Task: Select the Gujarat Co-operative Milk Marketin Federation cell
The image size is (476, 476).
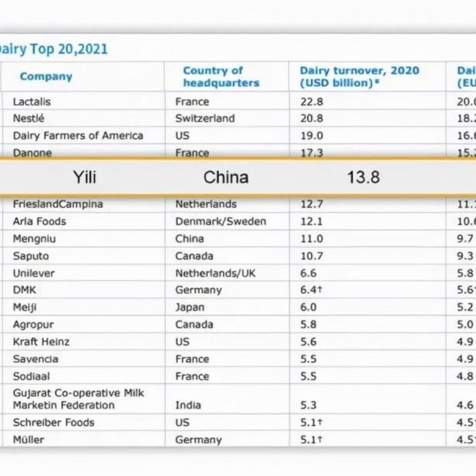Action: [78, 399]
